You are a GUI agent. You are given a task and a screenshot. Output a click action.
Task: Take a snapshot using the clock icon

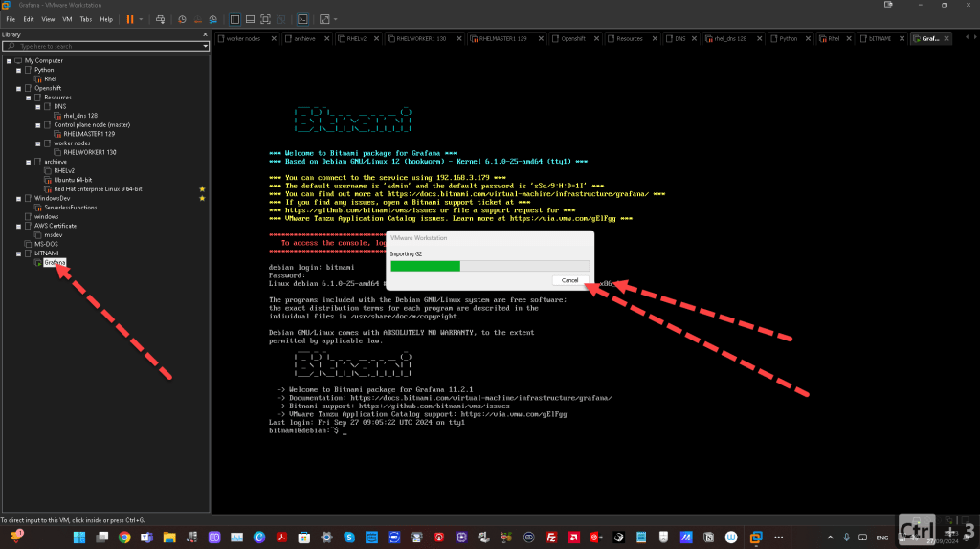[182, 19]
